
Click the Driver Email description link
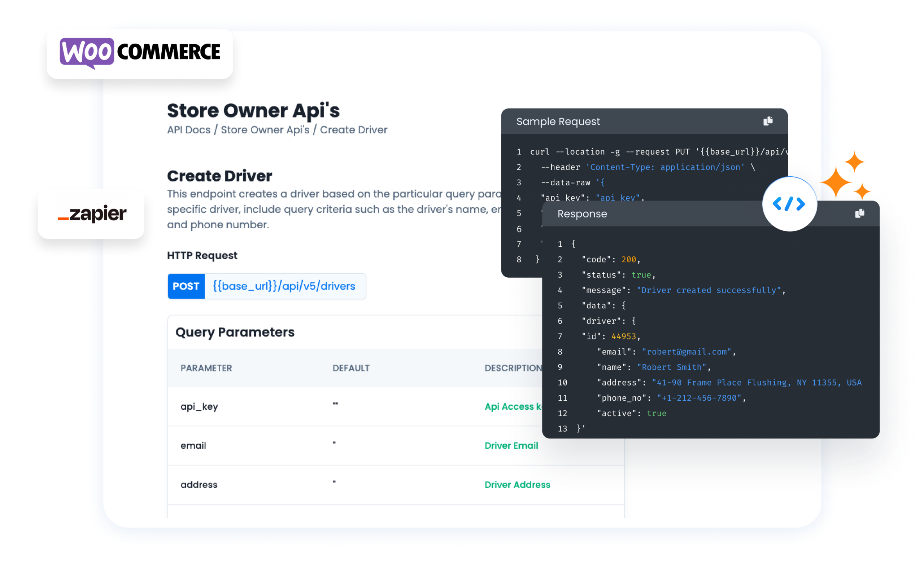(x=511, y=445)
